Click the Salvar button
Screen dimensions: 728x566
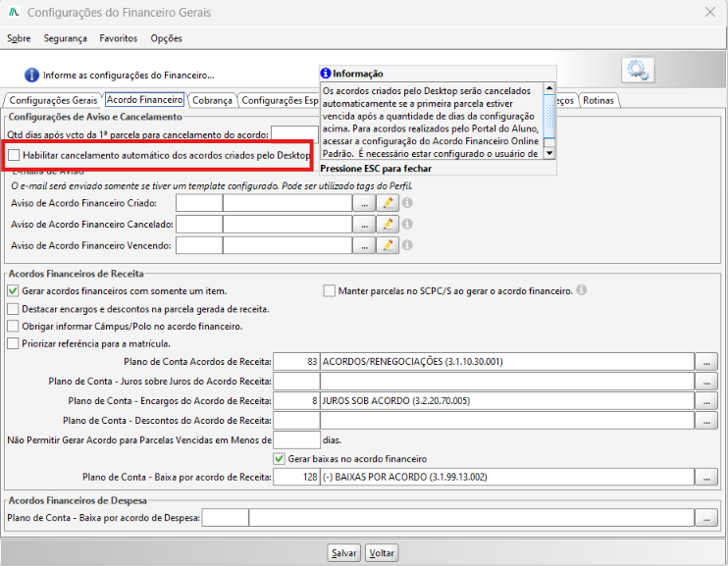pyautogui.click(x=344, y=553)
